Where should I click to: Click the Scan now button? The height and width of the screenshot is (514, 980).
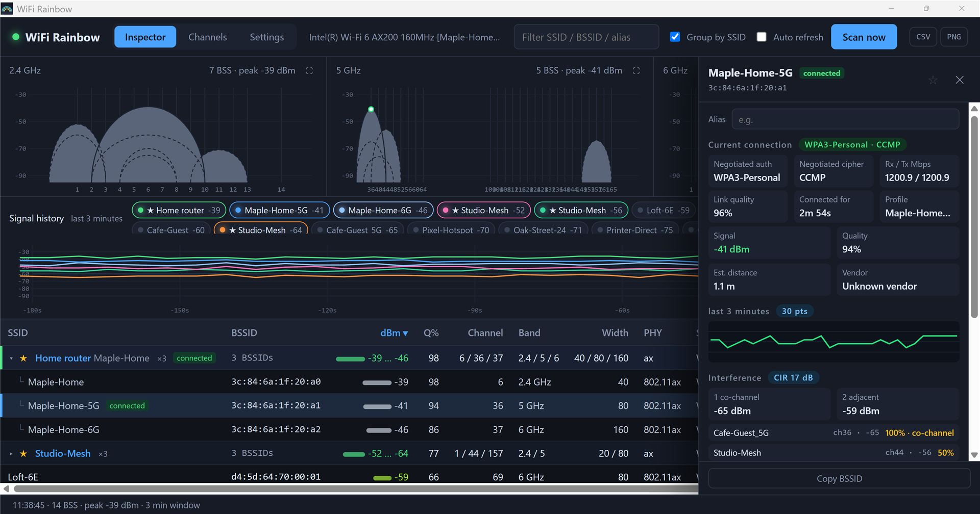point(864,37)
